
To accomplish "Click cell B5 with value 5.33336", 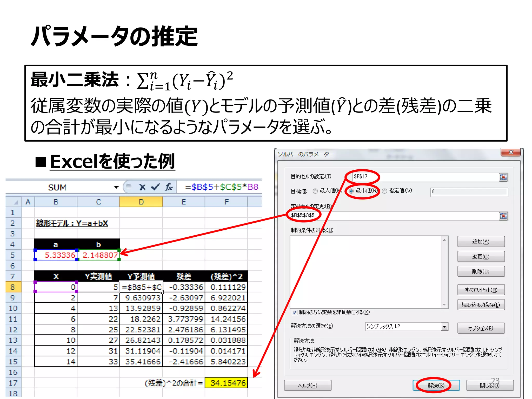I will pyautogui.click(x=56, y=255).
